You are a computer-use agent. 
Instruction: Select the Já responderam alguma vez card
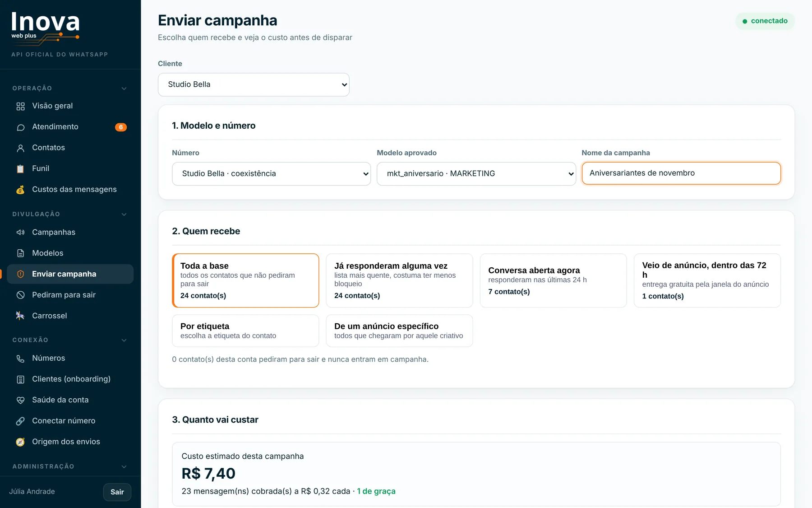pyautogui.click(x=399, y=280)
